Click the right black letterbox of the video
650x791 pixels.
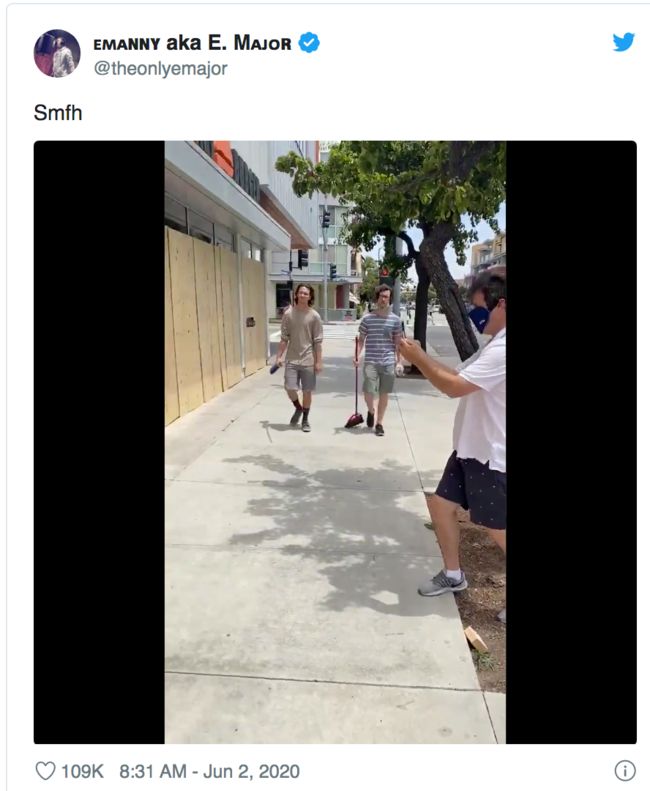pyautogui.click(x=571, y=442)
